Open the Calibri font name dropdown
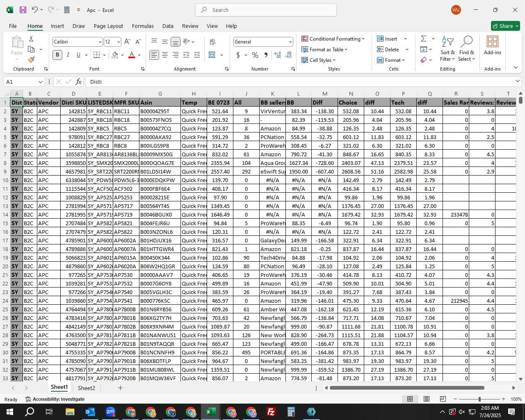The height and width of the screenshot is (420, 525). 100,42
